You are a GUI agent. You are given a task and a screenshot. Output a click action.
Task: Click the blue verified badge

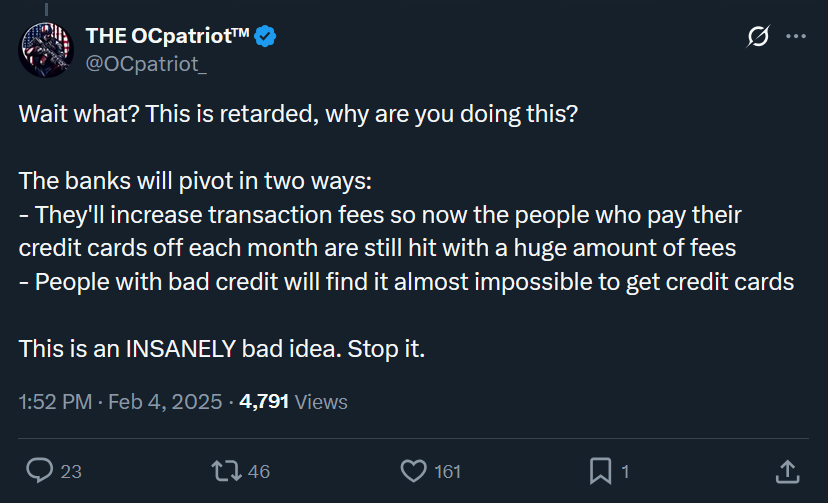coord(265,36)
